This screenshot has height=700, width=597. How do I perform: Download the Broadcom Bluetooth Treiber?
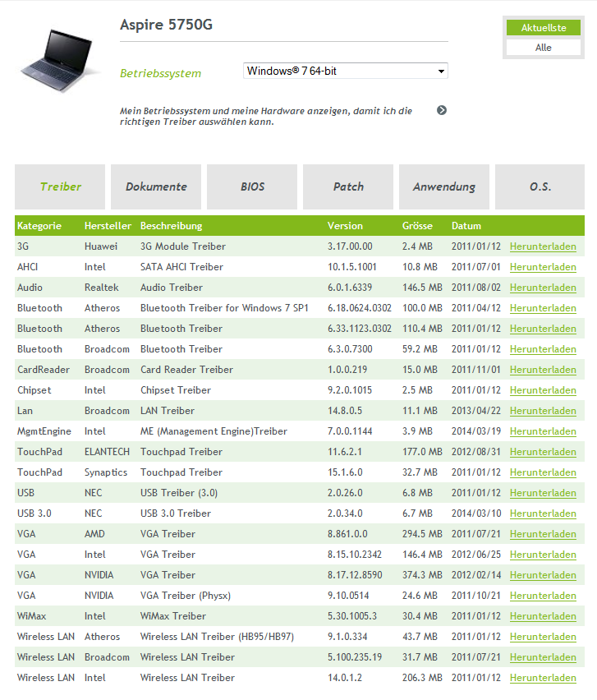[543, 349]
